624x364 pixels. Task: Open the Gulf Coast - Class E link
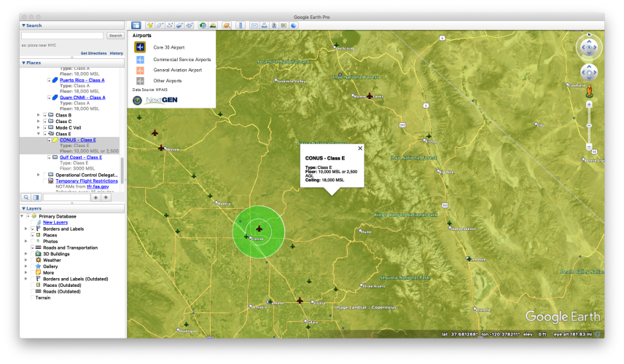(81, 157)
